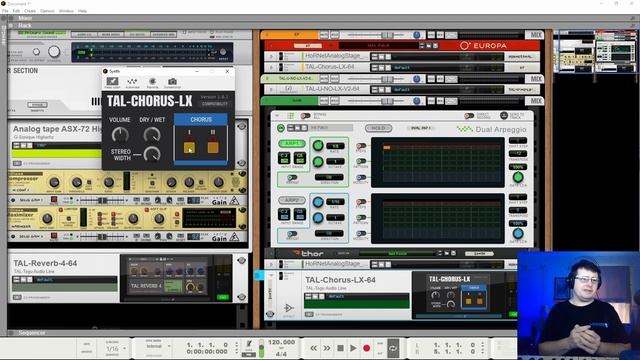640x360 pixels.
Task: Toggle the metronome Click icon in transport
Action: click(x=249, y=344)
